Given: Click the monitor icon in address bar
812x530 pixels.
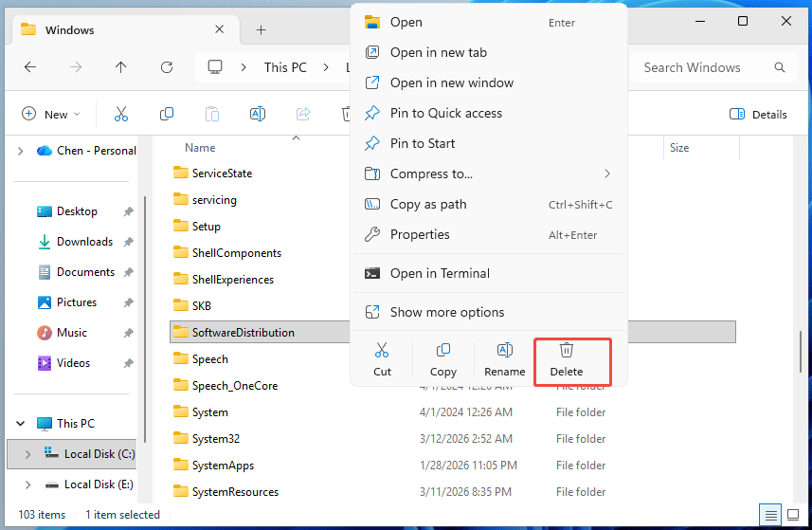Looking at the screenshot, I should (215, 66).
